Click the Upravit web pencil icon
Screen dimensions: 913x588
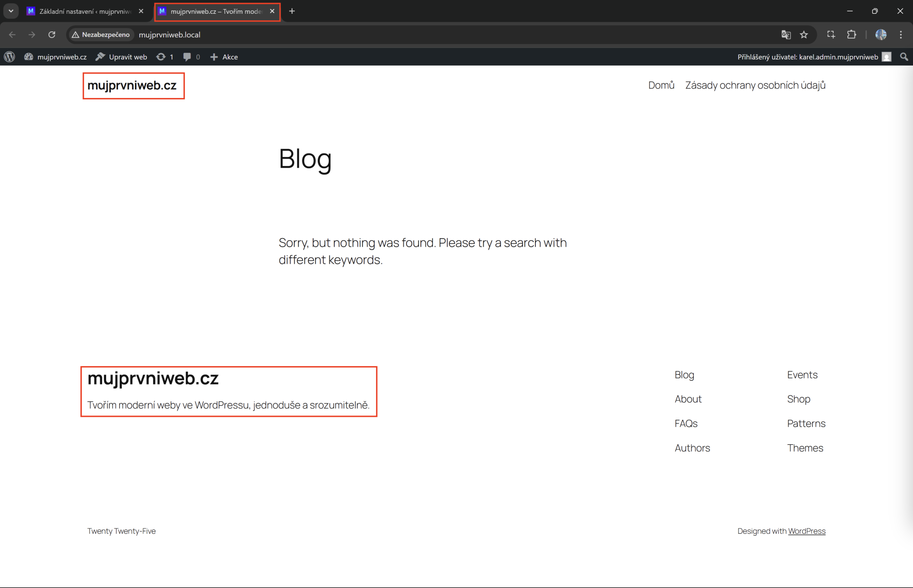(x=101, y=57)
